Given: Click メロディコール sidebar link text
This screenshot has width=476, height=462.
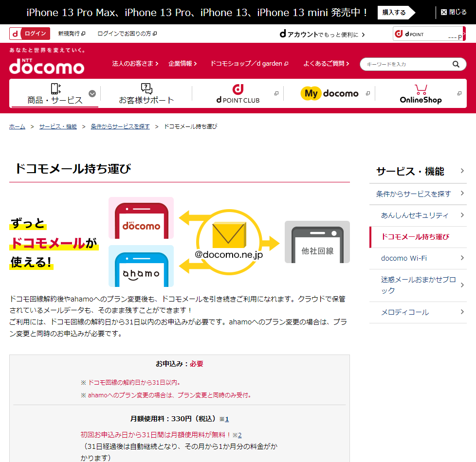Looking at the screenshot, I should pyautogui.click(x=405, y=312).
